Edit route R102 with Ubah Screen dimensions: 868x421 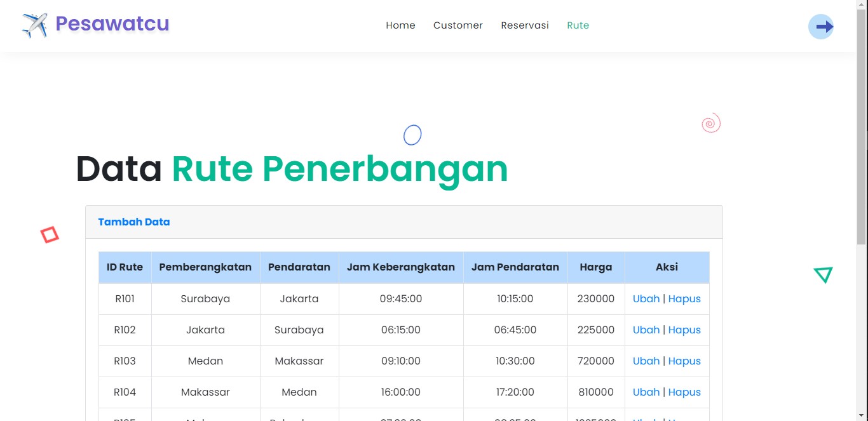[646, 330]
